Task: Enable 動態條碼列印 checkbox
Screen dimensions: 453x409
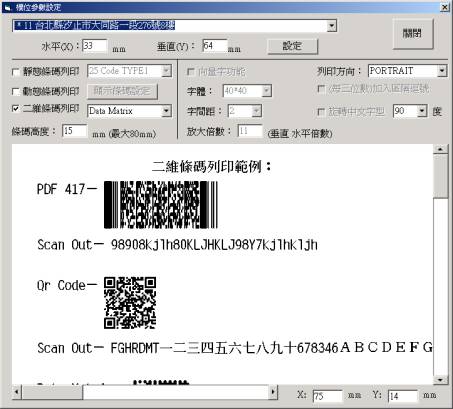Action: point(15,91)
